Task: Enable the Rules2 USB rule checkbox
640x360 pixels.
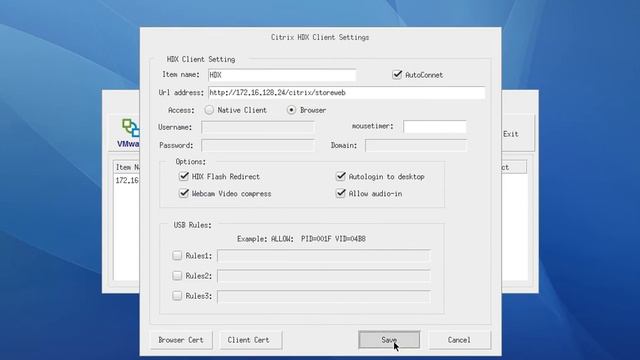Action: [x=177, y=276]
